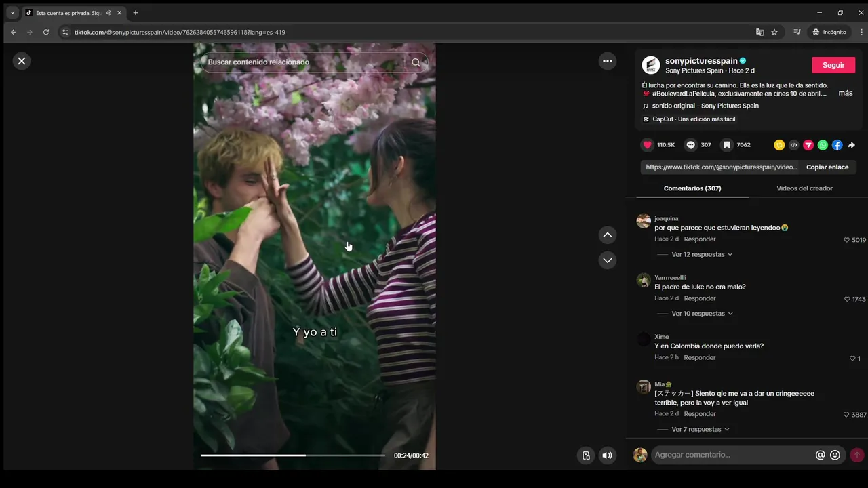
Task: Reply to joaquina's comment
Action: click(700, 239)
